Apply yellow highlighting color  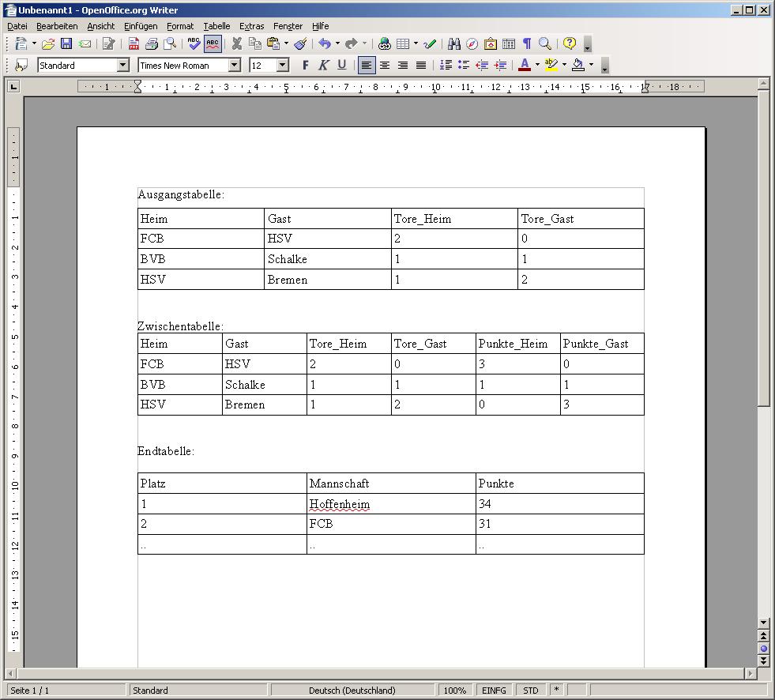(x=551, y=66)
